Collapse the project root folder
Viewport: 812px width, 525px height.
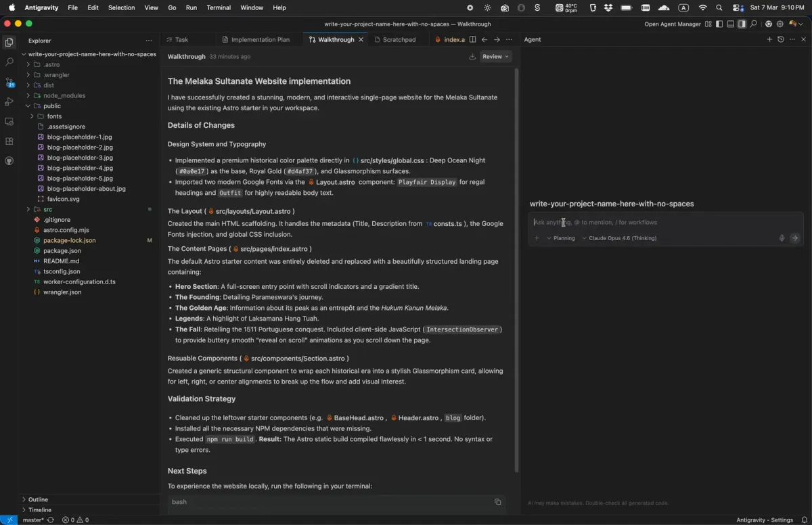click(x=89, y=54)
